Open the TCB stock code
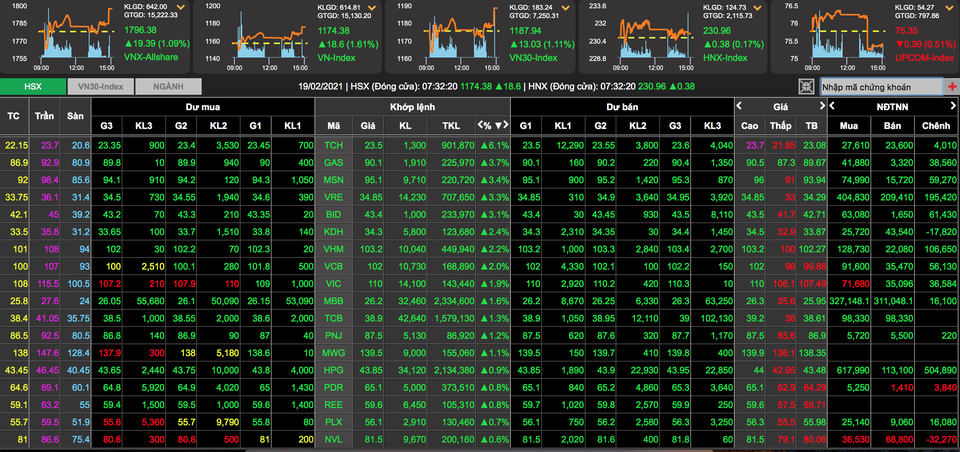Viewport: 960px width, 452px height. point(334,319)
